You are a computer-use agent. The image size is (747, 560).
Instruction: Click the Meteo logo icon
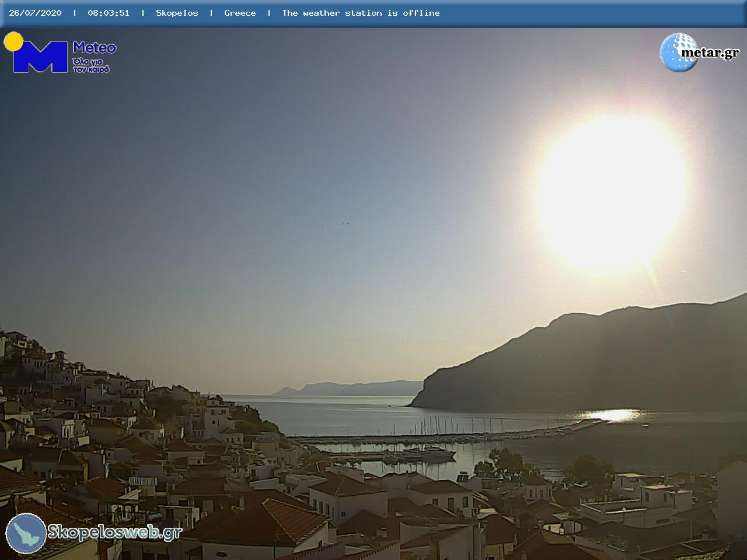tap(36, 52)
